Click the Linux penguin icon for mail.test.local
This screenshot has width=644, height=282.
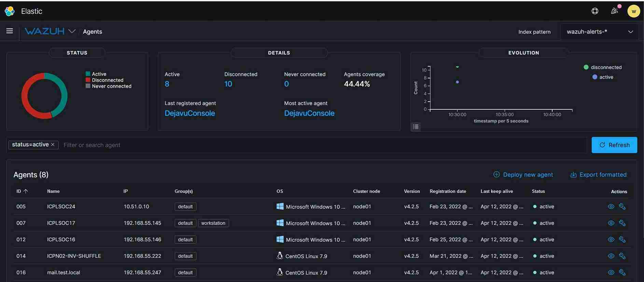pyautogui.click(x=280, y=272)
